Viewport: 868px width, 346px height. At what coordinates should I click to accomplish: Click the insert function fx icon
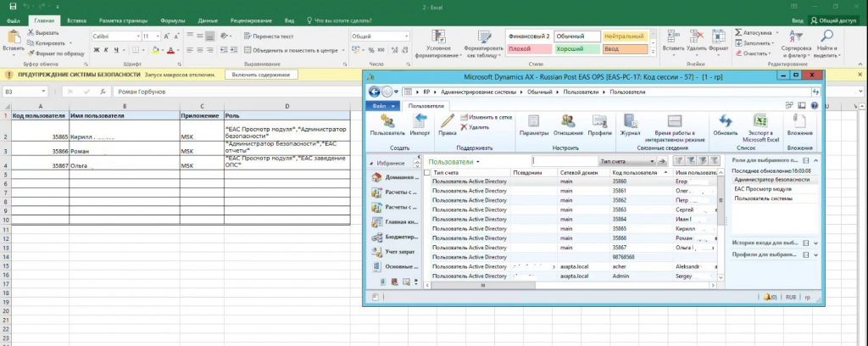pos(102,92)
